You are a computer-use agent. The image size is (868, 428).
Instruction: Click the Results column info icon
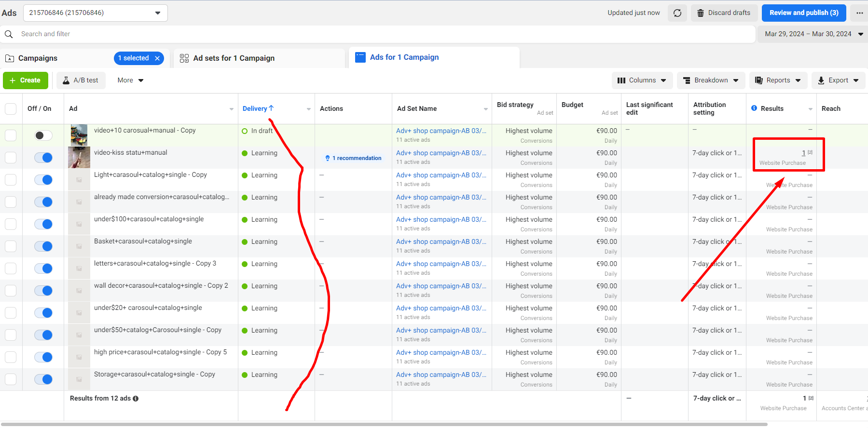[x=754, y=108]
